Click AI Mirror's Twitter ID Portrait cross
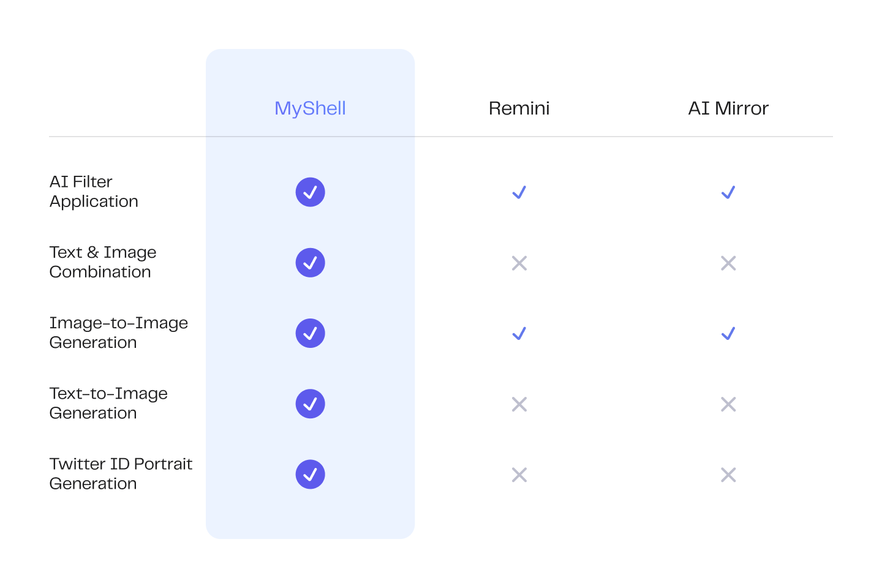Viewport: 882px width, 588px height. click(x=728, y=475)
